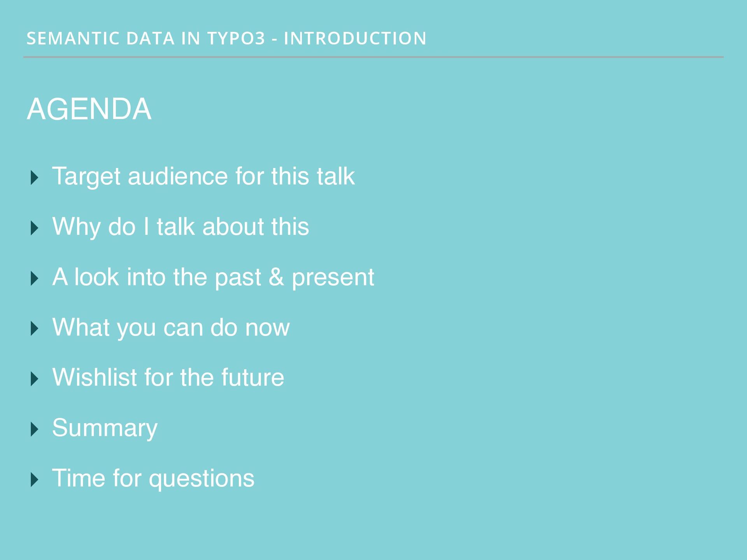747x560 pixels.
Task: Click 'A look into the past & present' text
Action: pyautogui.click(x=213, y=277)
